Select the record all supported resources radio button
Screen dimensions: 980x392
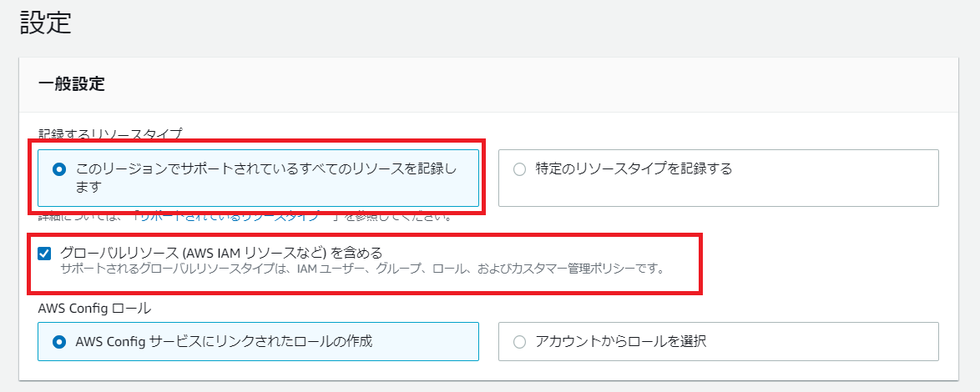59,169
